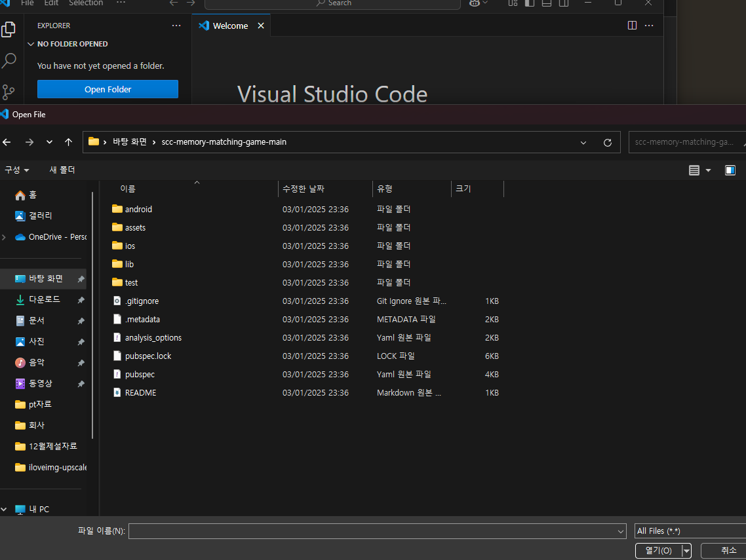Click scc-memory-matching-game-main breadcrumb segment
746x560 pixels.
[x=224, y=141]
